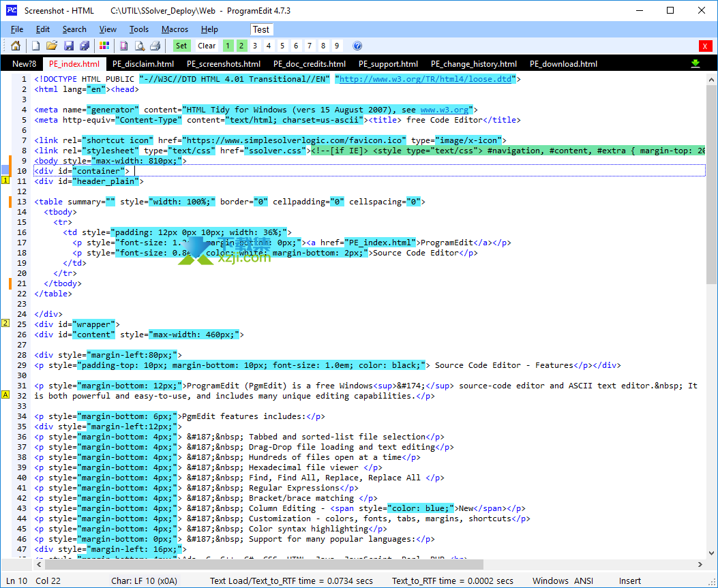Click the Windows ANSI encoding status entry
This screenshot has height=588, width=718.
[563, 581]
